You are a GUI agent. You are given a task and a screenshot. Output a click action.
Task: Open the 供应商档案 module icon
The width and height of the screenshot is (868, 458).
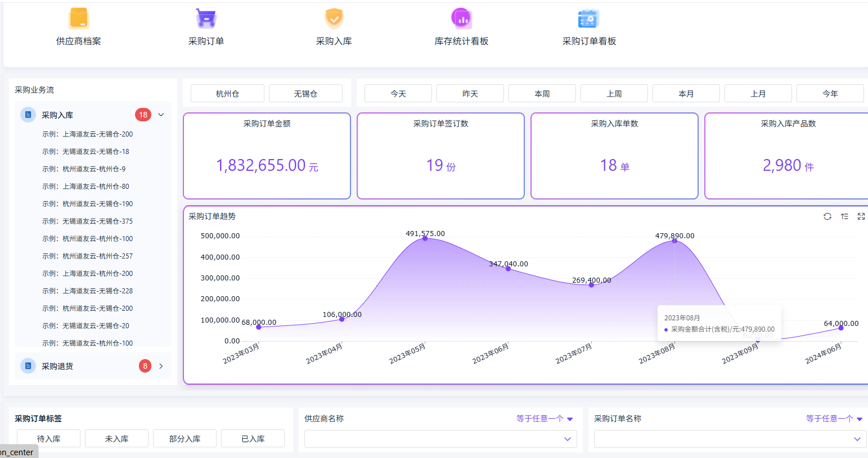[x=79, y=17]
